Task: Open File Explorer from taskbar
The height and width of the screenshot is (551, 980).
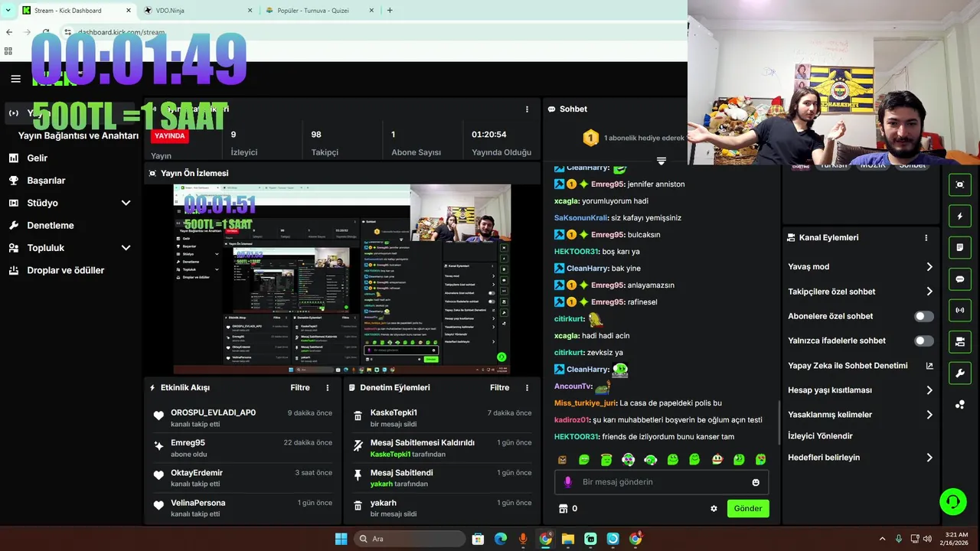Action: click(568, 539)
